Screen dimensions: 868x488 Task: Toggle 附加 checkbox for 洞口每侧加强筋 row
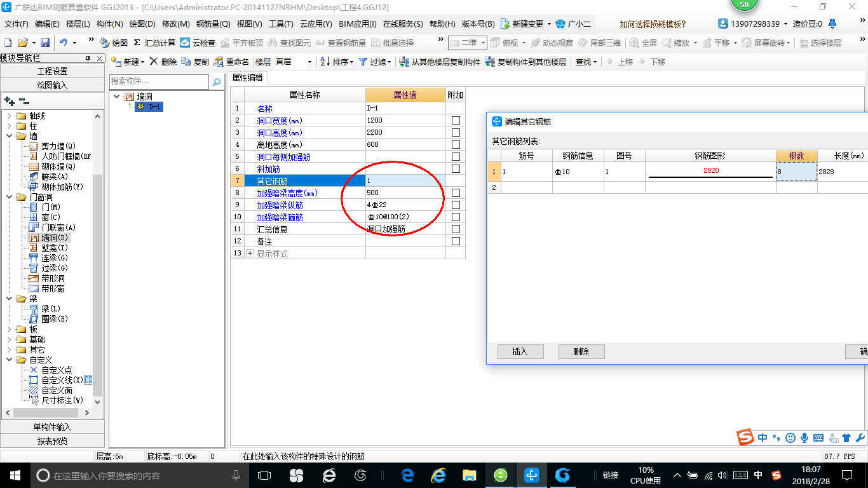(x=456, y=157)
